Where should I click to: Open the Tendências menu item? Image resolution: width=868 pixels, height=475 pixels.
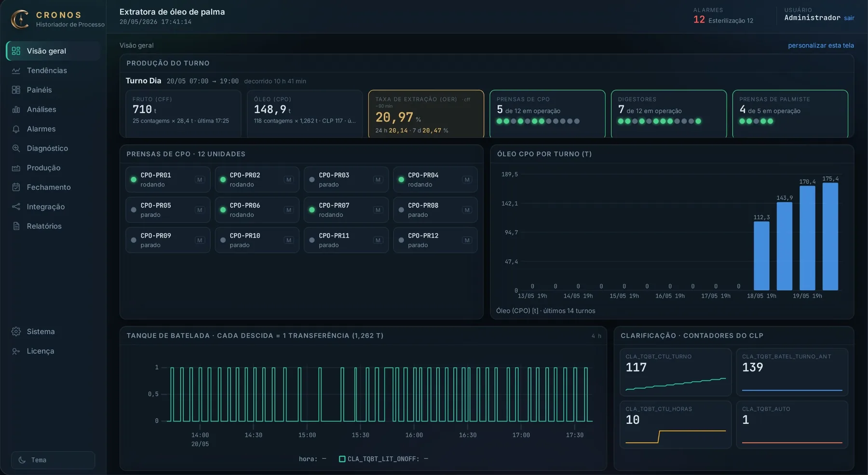(x=53, y=70)
